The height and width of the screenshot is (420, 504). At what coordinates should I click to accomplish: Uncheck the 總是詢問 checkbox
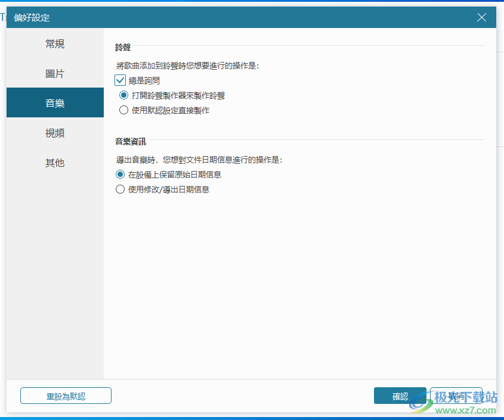coord(120,80)
